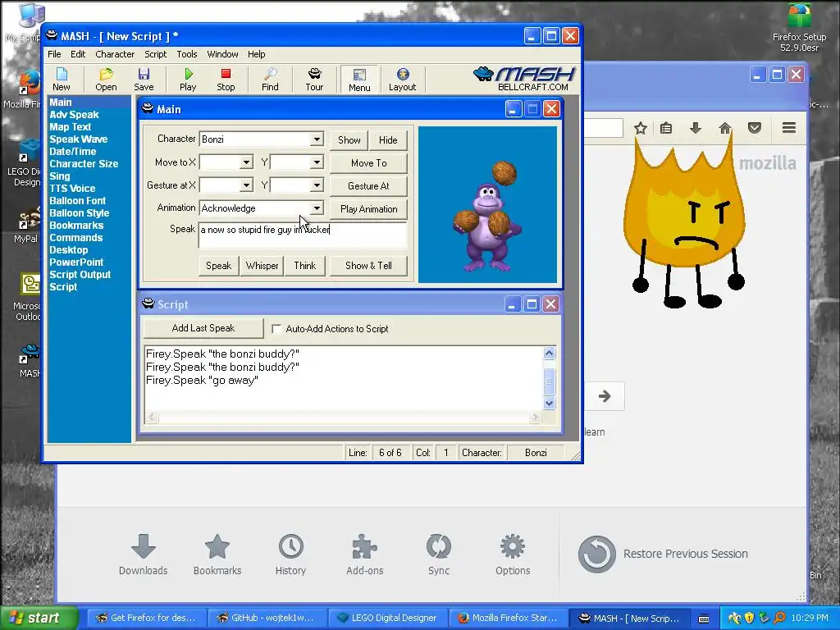The height and width of the screenshot is (630, 840).
Task: Go to Firefox home page icon
Action: click(725, 128)
